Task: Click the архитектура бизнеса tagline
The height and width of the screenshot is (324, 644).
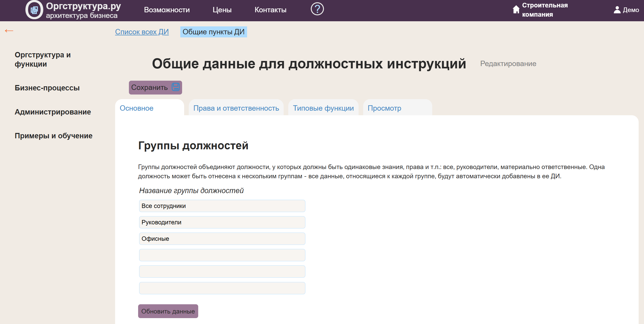Action: point(82,16)
